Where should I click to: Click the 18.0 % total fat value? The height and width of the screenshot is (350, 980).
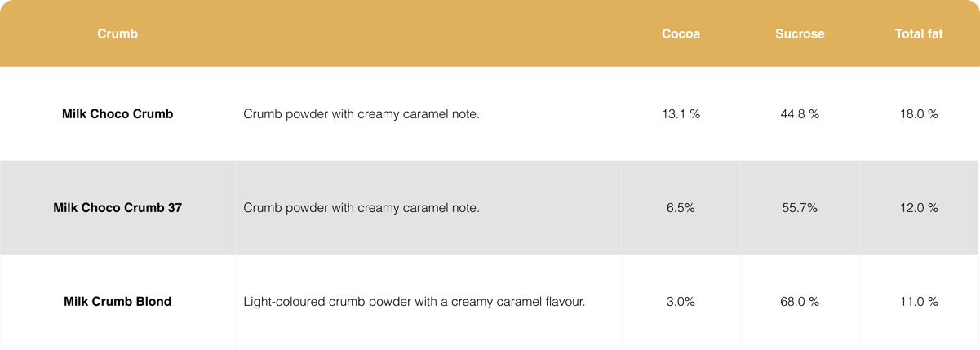tap(918, 114)
